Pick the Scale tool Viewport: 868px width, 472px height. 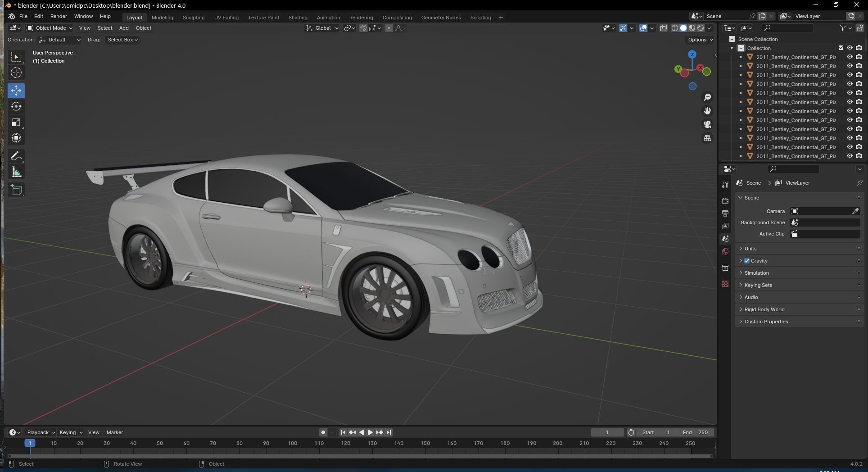(x=16, y=123)
